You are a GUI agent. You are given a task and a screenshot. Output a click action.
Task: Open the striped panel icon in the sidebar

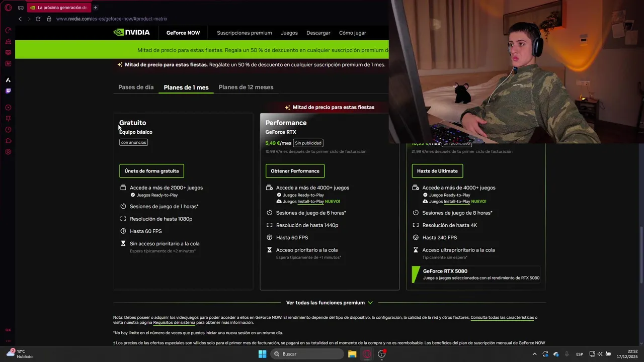(x=8, y=52)
